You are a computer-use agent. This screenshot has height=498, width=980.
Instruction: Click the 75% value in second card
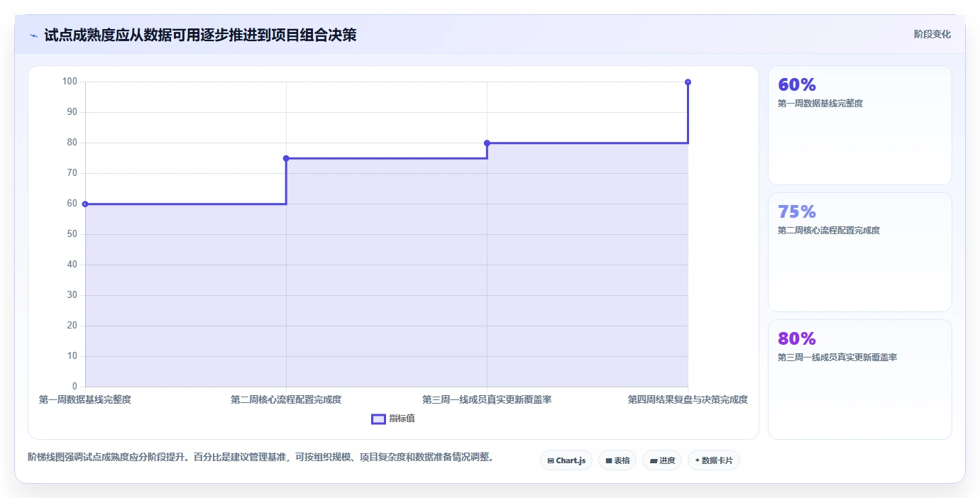click(x=797, y=211)
